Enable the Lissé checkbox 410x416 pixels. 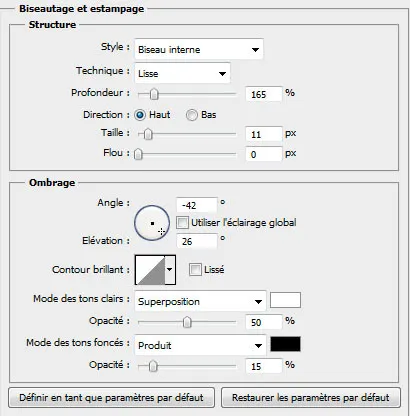tap(195, 270)
